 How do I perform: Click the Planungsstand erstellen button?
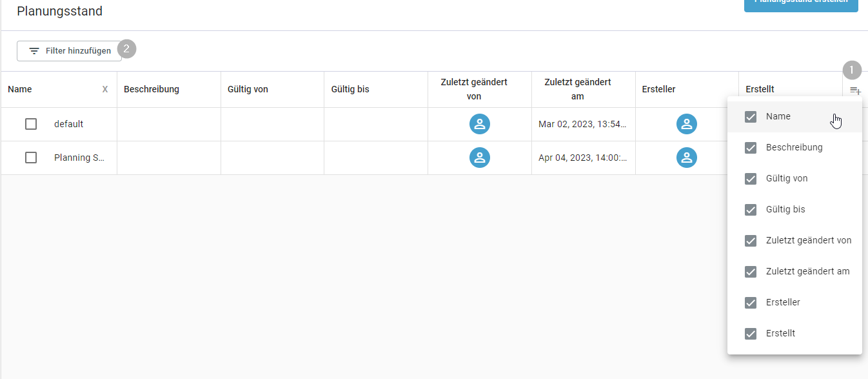click(x=801, y=3)
